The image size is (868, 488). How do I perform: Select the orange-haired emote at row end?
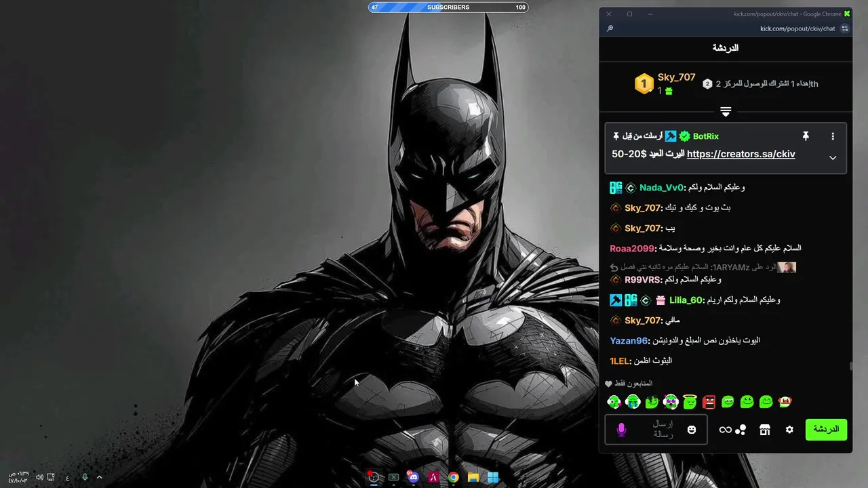785,402
